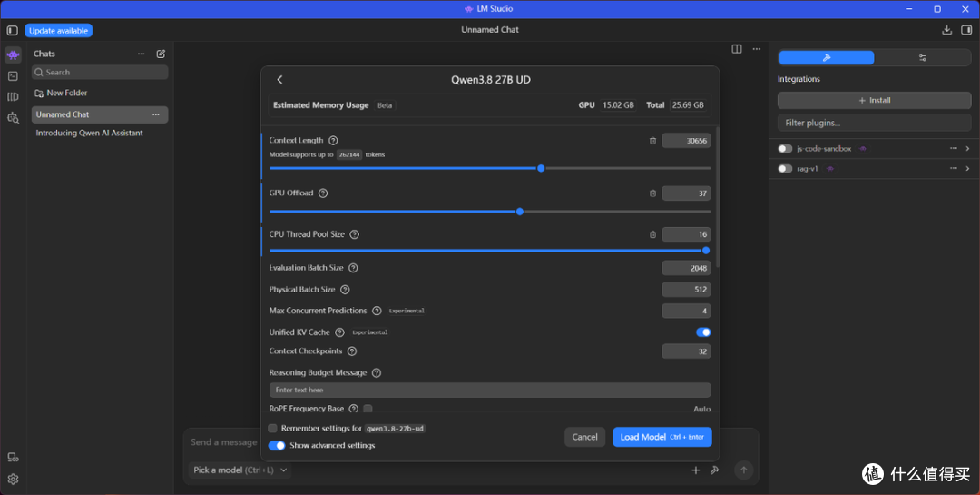This screenshot has height=495, width=980.
Task: Open Context Checkpoints help icon
Action: click(x=352, y=351)
